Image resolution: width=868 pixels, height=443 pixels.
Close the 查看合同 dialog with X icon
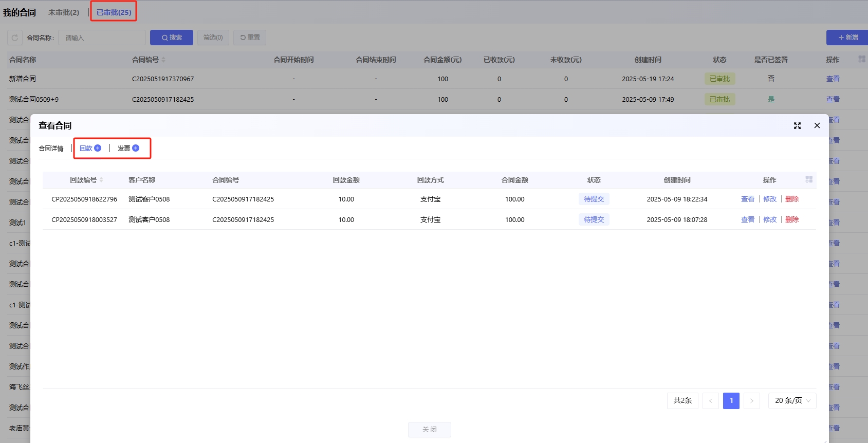click(x=817, y=125)
